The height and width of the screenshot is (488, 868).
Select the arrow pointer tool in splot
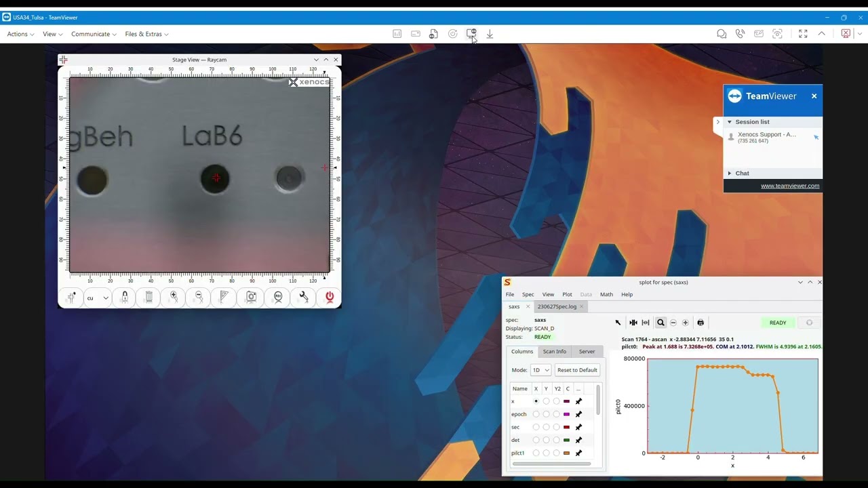[618, 323]
